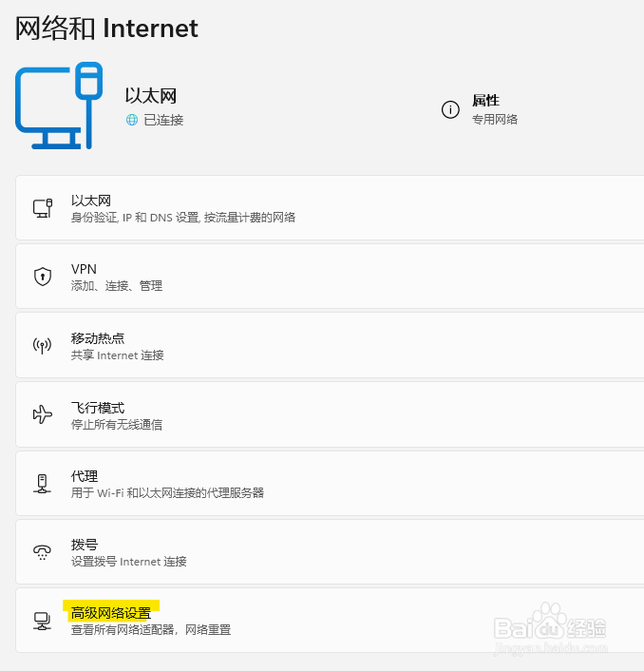Image resolution: width=644 pixels, height=671 pixels.
Task: Open 移动热点 settings
Action: click(x=330, y=345)
